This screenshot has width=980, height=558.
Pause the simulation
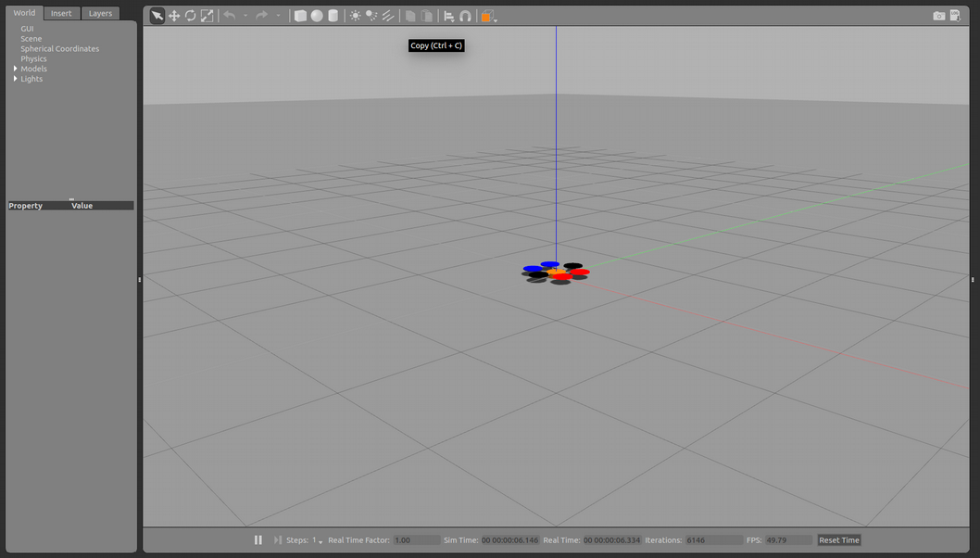(x=258, y=539)
